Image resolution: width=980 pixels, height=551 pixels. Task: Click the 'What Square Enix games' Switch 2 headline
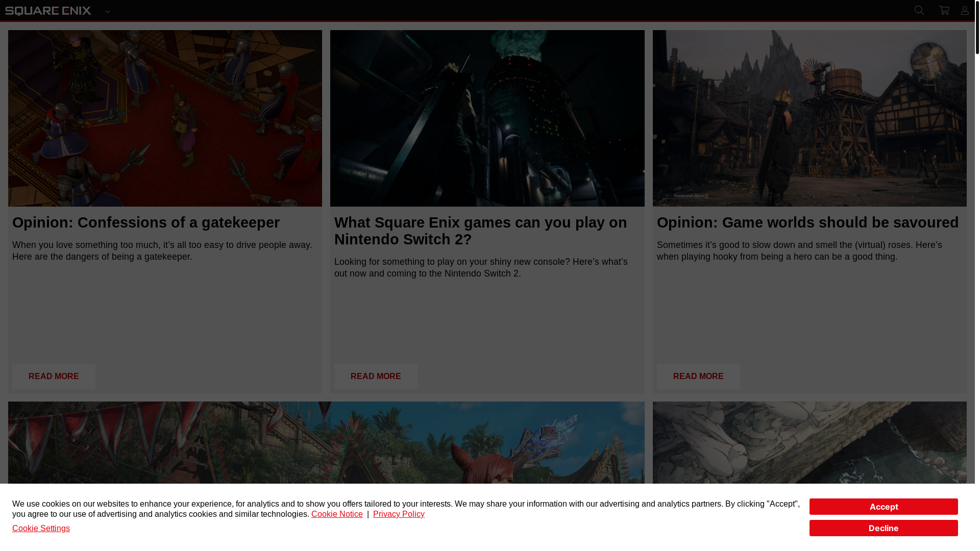480,231
